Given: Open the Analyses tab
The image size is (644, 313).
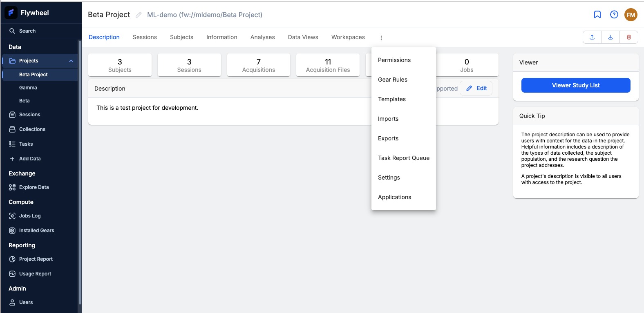Looking at the screenshot, I should [x=263, y=37].
